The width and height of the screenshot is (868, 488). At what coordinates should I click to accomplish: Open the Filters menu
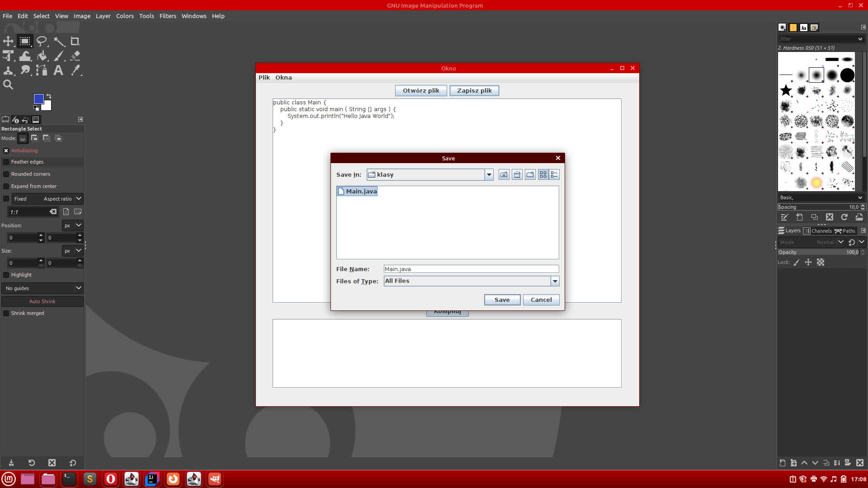point(168,16)
